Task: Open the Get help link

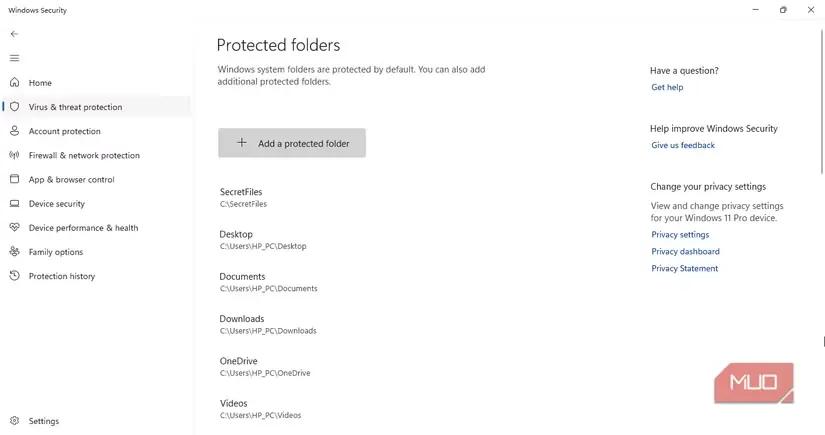Action: 667,87
